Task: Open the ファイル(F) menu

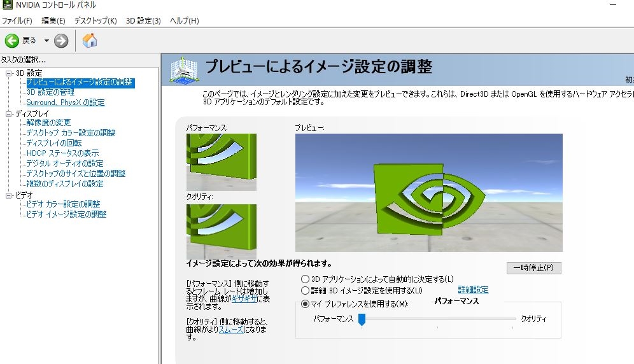Action: [17, 20]
